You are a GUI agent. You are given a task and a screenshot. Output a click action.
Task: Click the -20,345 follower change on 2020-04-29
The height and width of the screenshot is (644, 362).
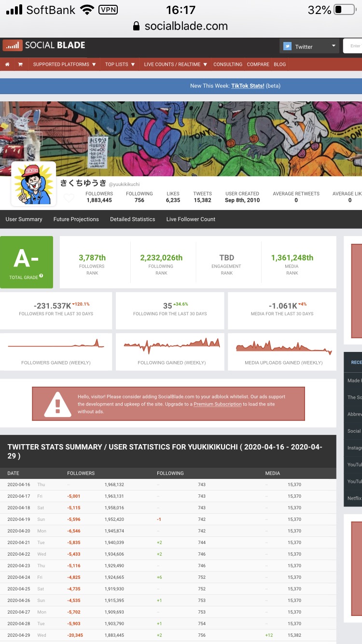75,635
